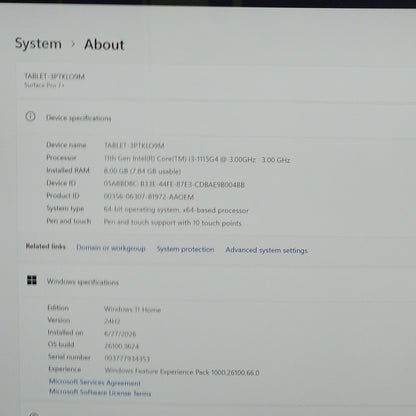Viewport: 416px width, 416px height.
Task: Open Microsoft Software License Terms link
Action: pos(100,392)
